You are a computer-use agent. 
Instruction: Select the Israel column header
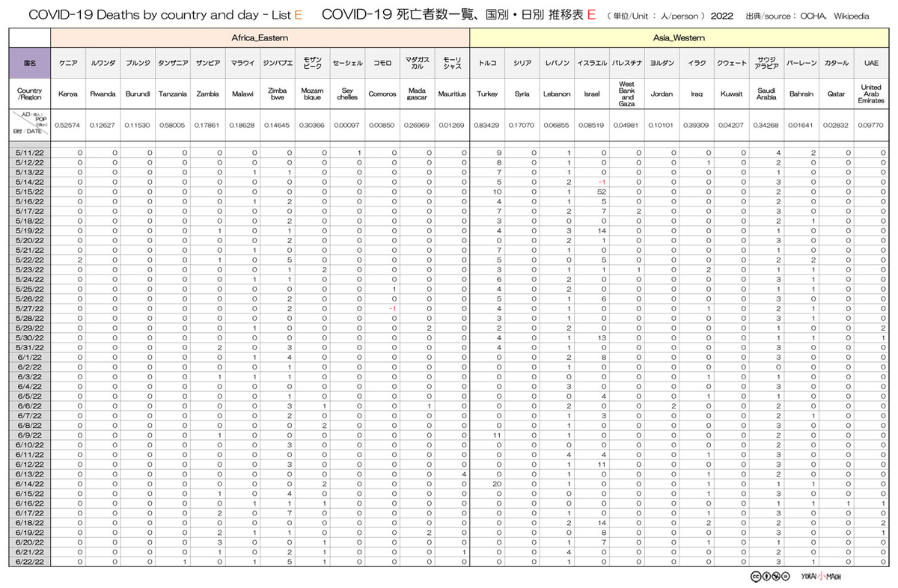592,94
